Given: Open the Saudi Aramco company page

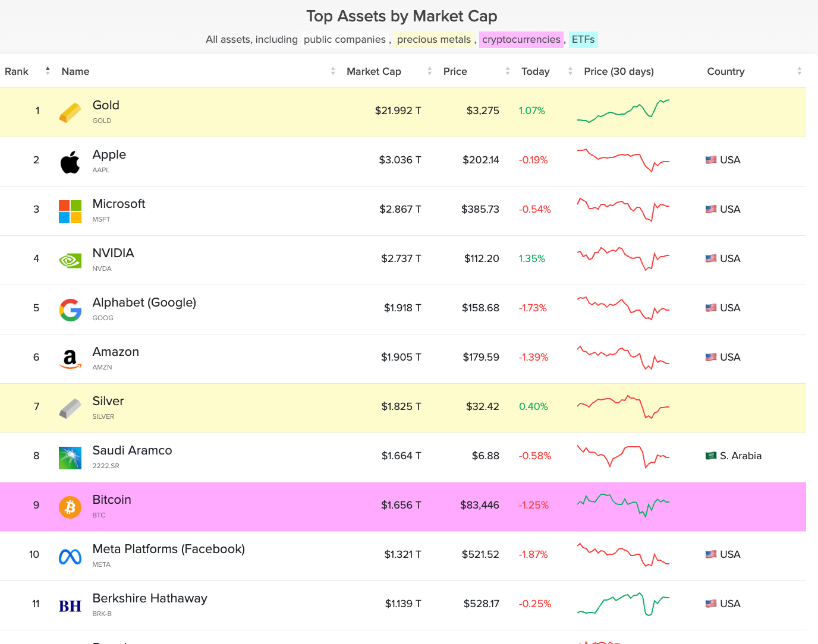Looking at the screenshot, I should [133, 450].
